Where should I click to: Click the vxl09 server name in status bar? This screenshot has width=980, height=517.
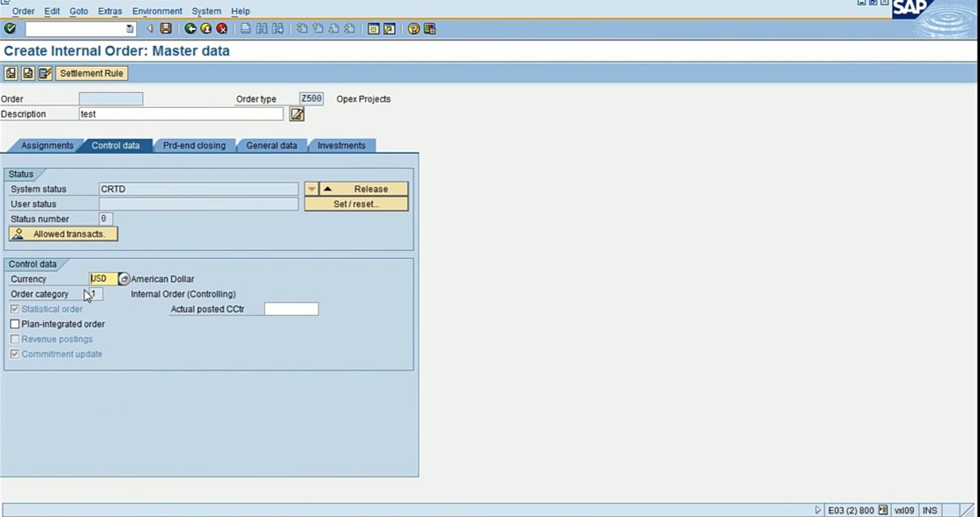click(x=904, y=510)
